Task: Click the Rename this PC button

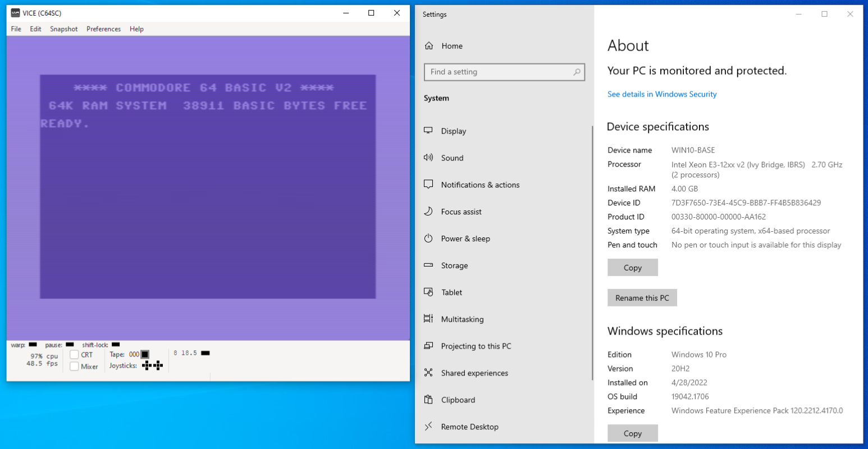Action: click(x=642, y=298)
